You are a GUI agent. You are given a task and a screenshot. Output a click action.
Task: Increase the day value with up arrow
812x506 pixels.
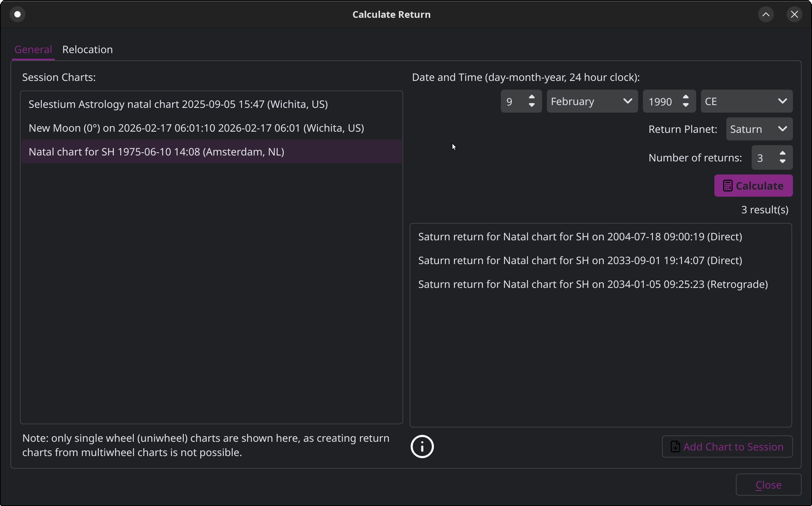point(532,98)
